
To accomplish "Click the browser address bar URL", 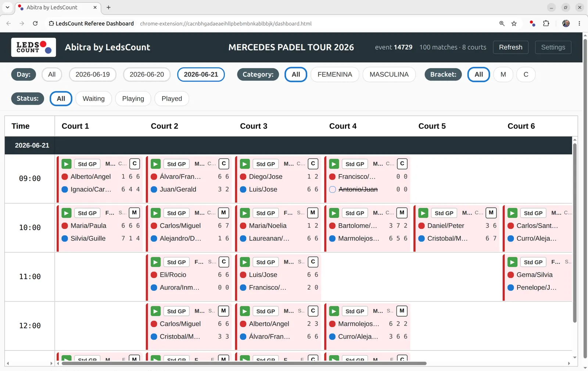I will 226,24.
